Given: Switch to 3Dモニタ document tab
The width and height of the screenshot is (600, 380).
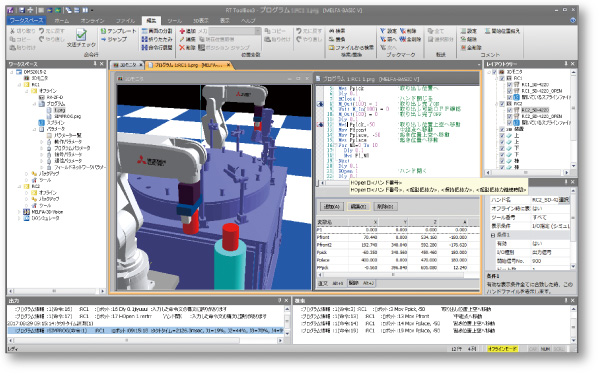Looking at the screenshot, I should point(126,65).
